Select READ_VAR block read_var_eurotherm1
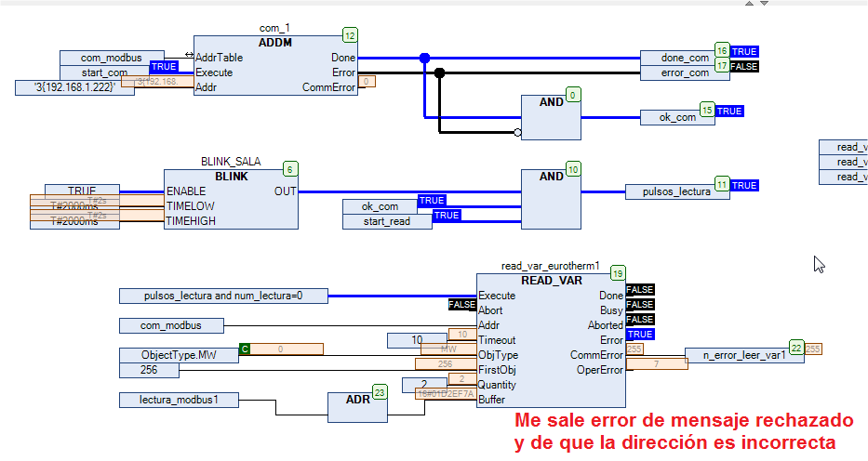868x461 pixels. click(x=551, y=340)
